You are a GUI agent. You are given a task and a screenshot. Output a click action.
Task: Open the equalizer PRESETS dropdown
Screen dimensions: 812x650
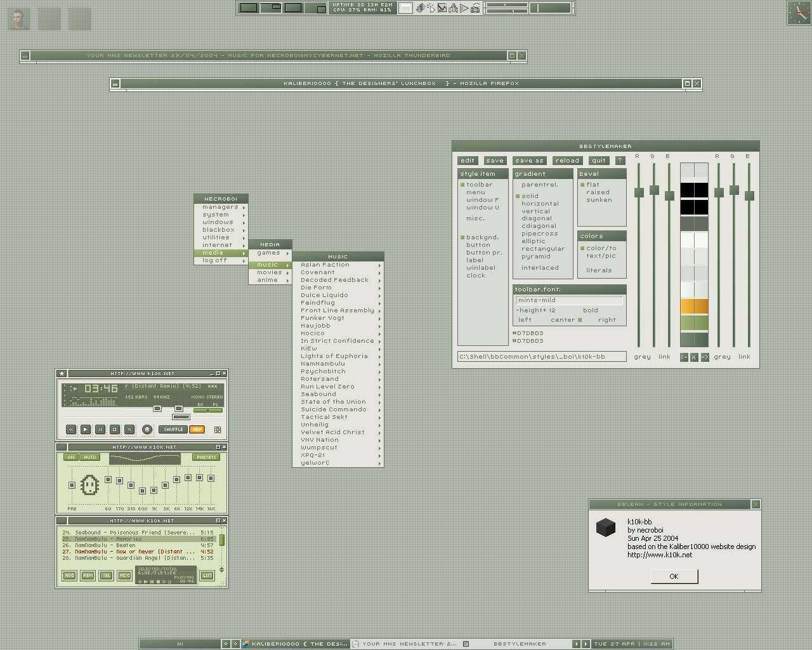pyautogui.click(x=206, y=457)
